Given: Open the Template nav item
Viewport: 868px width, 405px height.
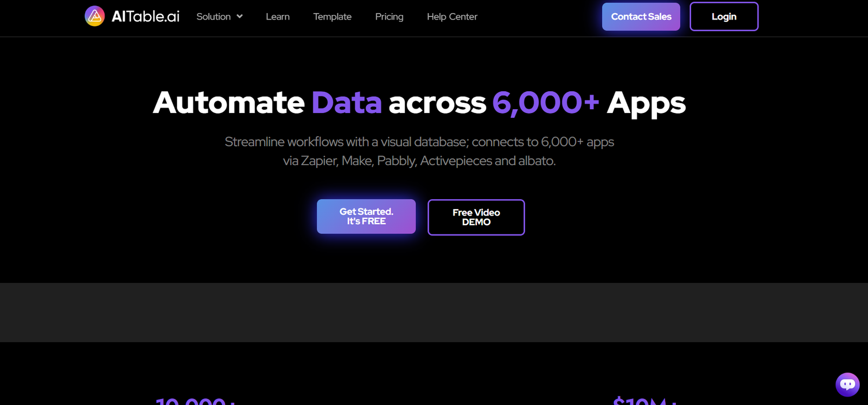Looking at the screenshot, I should click(x=332, y=17).
